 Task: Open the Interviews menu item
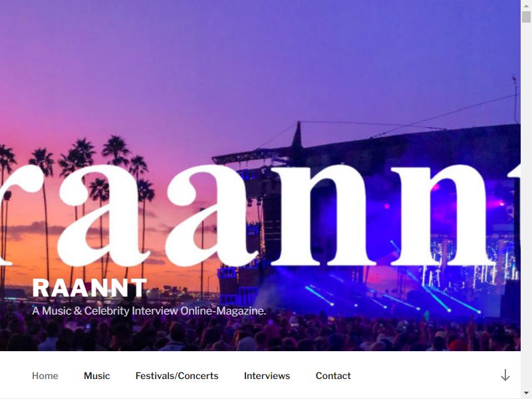pos(267,376)
